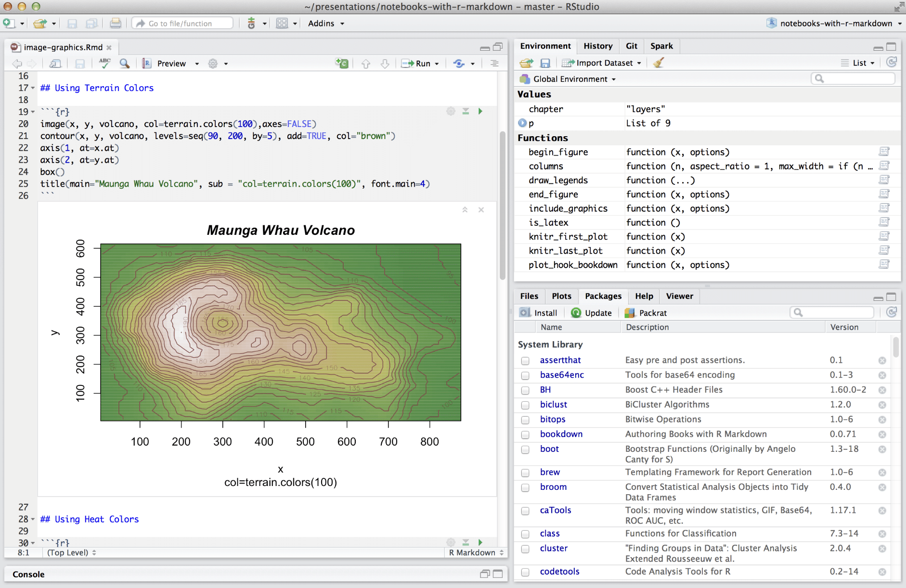
Task: Collapse the Using Terrain Colors section
Action: pos(33,88)
